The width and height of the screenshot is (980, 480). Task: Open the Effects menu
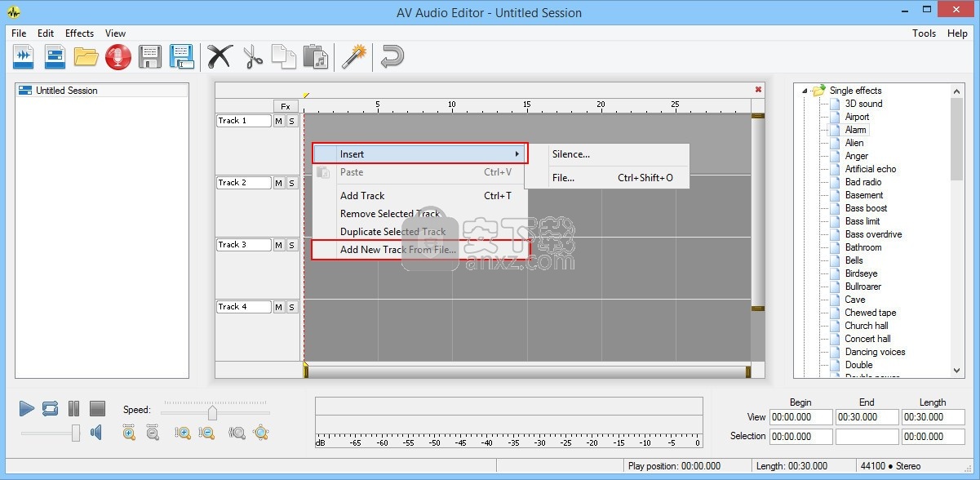pos(79,33)
